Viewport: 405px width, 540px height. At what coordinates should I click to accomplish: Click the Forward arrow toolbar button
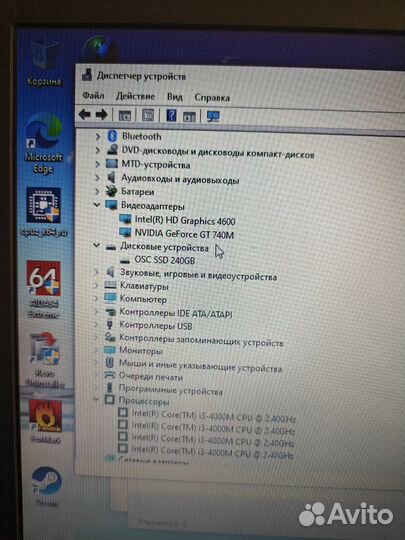click(101, 115)
